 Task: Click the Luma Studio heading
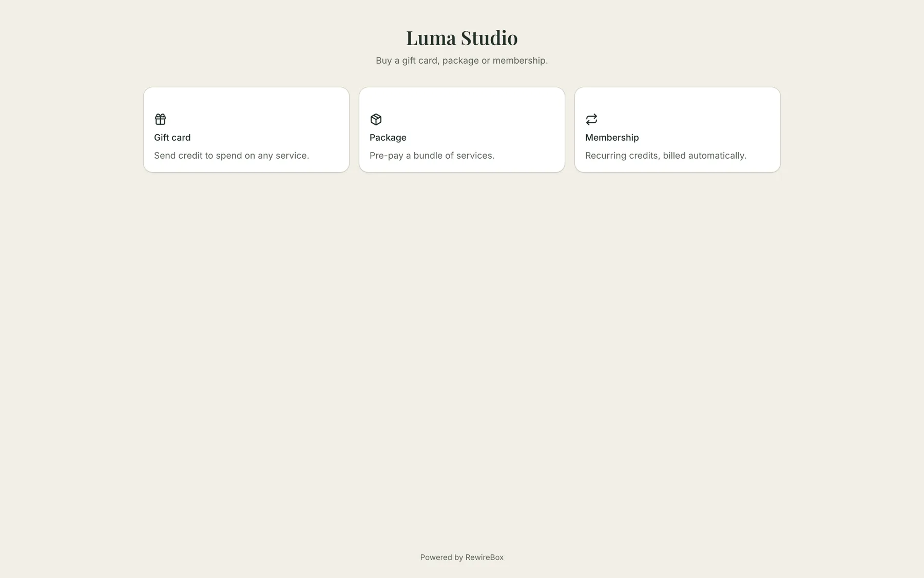click(x=462, y=38)
